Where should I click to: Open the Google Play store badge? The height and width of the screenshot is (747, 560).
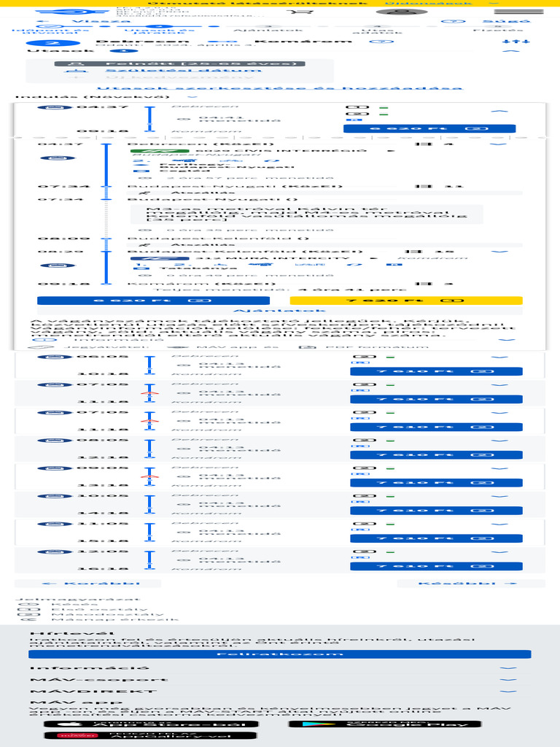385,724
